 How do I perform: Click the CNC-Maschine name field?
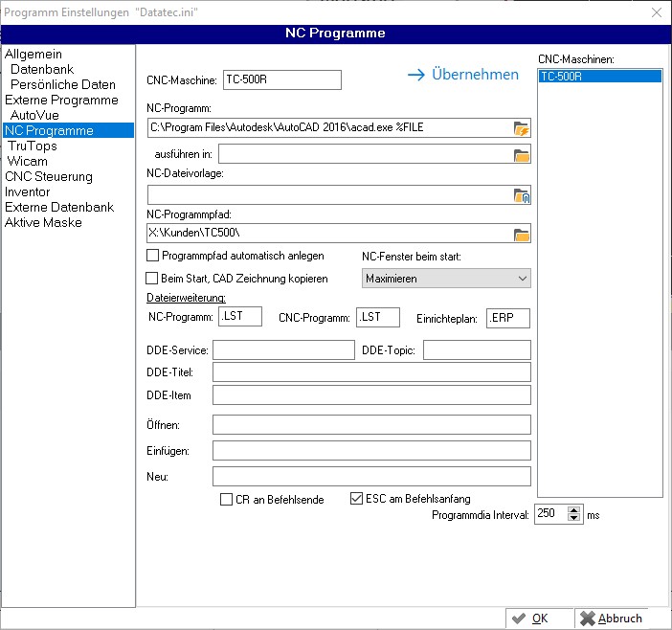point(282,79)
